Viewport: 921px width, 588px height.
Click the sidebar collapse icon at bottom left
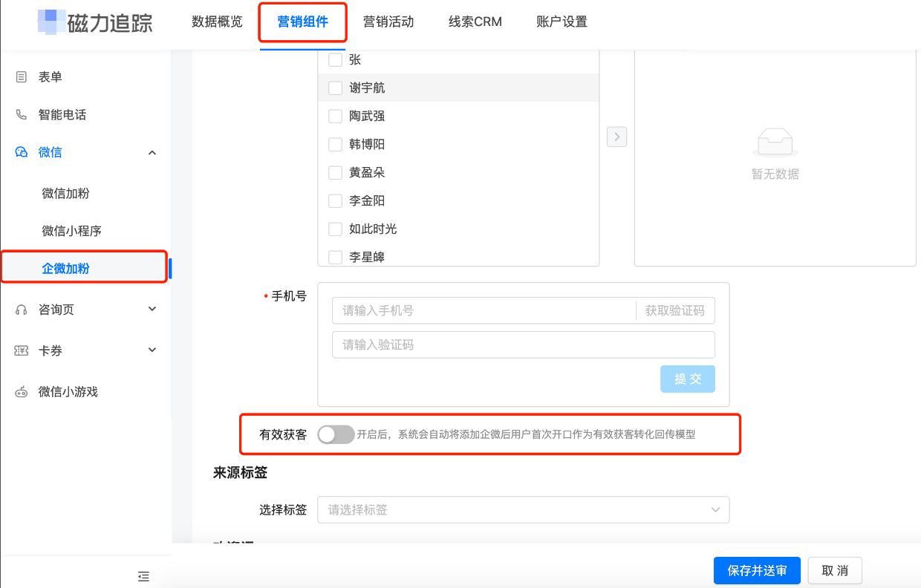pos(143,576)
